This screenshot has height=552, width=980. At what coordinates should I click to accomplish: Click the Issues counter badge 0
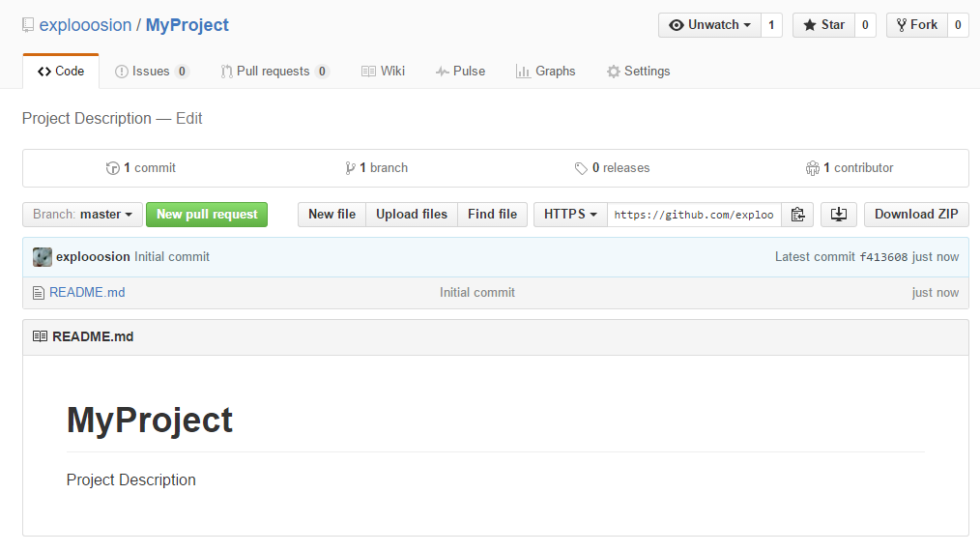(182, 72)
